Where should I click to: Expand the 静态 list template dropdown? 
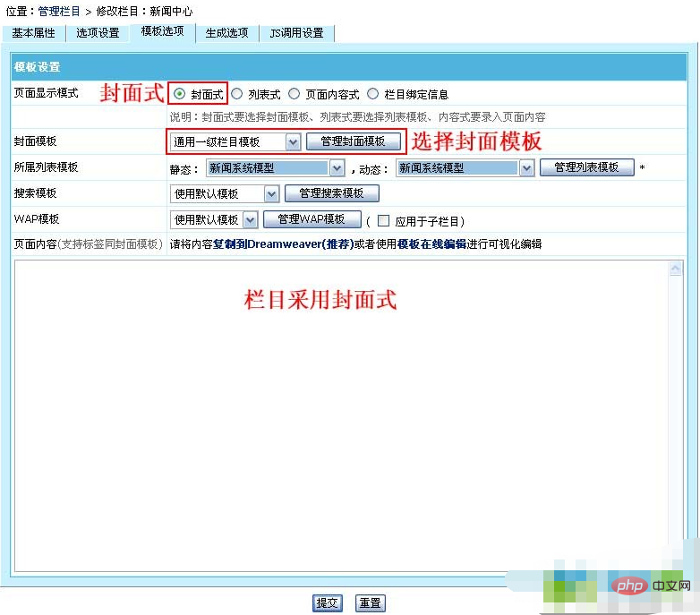tap(275, 168)
